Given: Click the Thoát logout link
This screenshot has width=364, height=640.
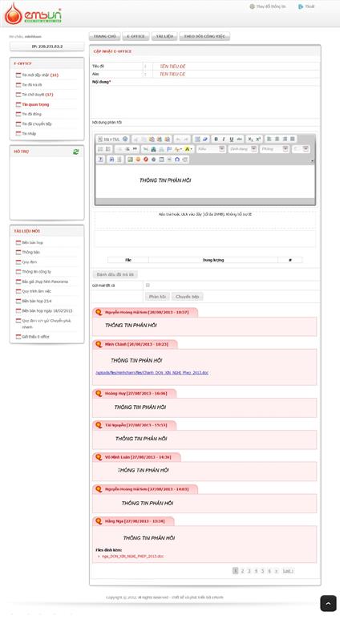Looking at the screenshot, I should [x=306, y=6].
